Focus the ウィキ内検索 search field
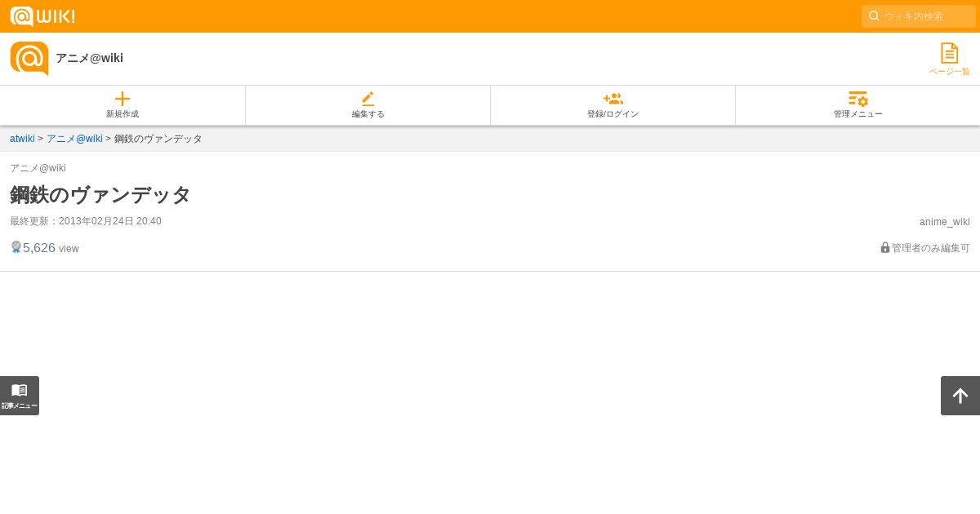Screen dimensions: 980x514 pos(919,16)
